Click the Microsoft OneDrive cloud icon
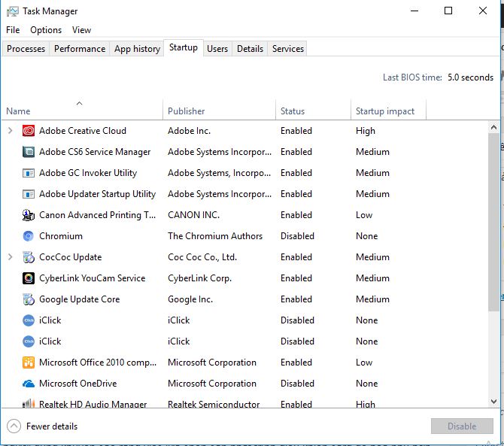This screenshot has width=504, height=446. (x=29, y=384)
